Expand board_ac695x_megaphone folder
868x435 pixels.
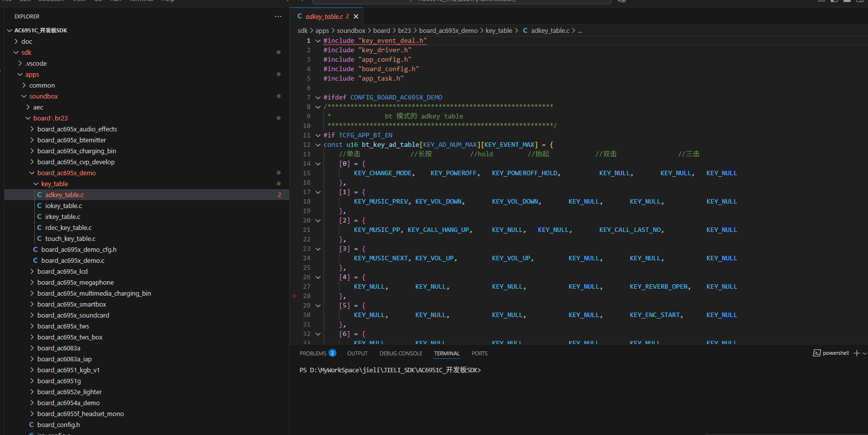(32, 282)
